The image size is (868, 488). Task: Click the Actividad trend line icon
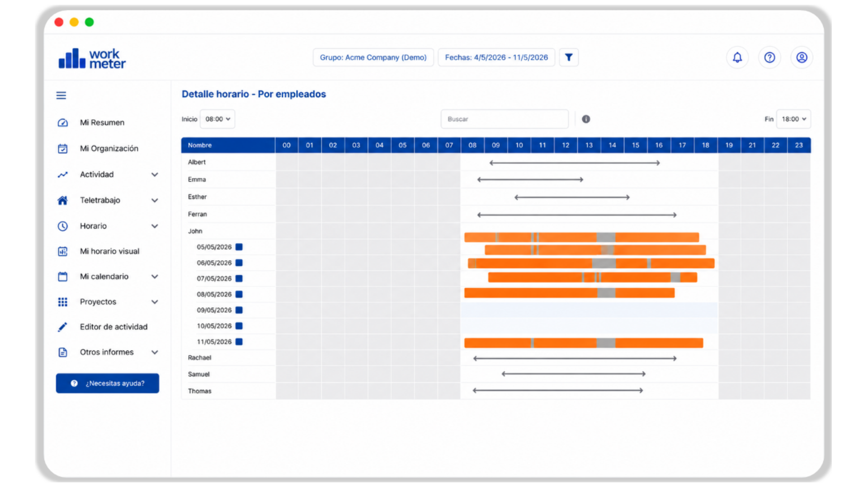click(x=63, y=174)
